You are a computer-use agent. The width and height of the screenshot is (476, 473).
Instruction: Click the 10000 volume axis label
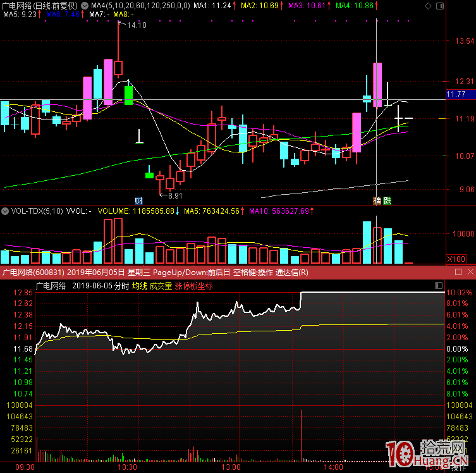(x=463, y=233)
